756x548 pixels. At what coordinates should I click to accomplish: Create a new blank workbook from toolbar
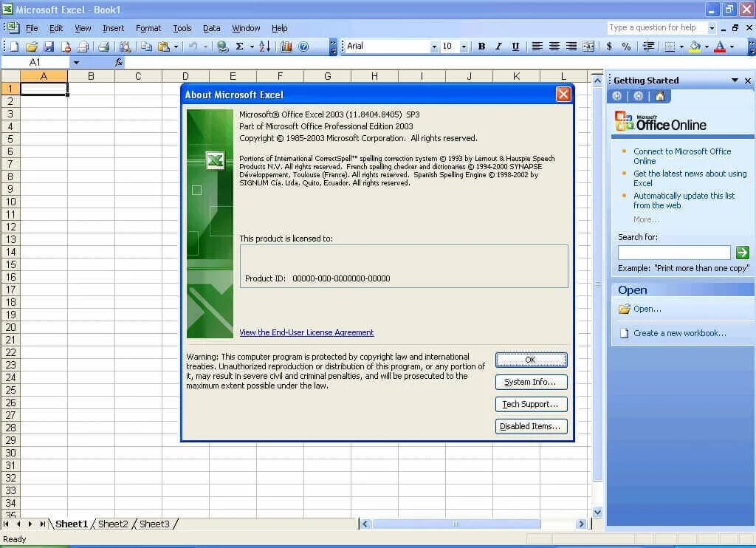(x=15, y=47)
